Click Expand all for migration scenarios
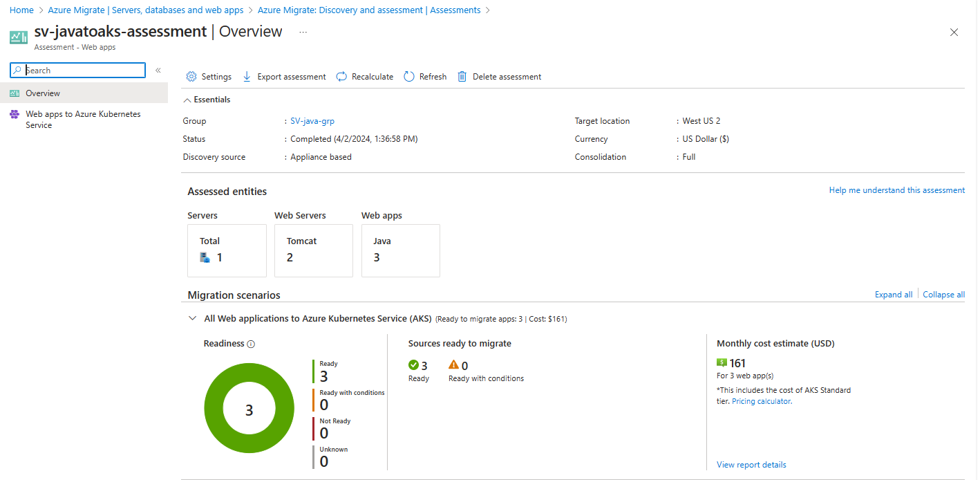The width and height of the screenshot is (980, 480). coord(893,294)
